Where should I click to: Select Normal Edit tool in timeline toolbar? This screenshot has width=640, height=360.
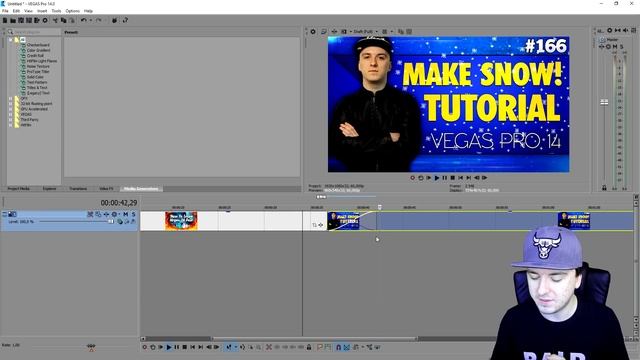[229, 347]
